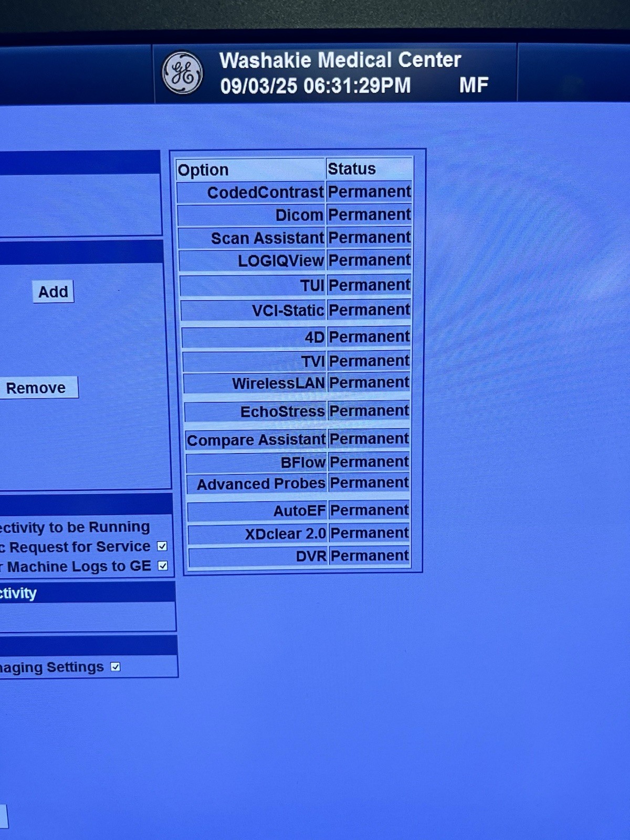The width and height of the screenshot is (630, 840).
Task: Select the LOGIQView option row
Action: tap(296, 260)
